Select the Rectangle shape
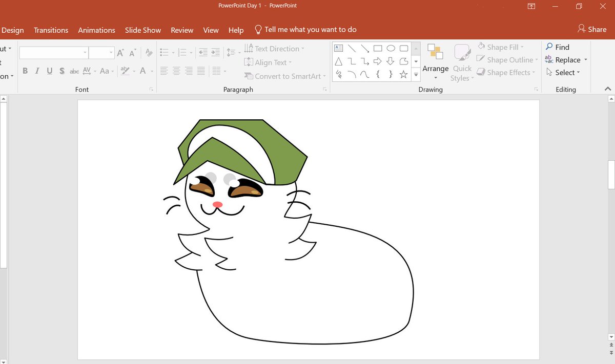The height and width of the screenshot is (364, 615). (x=378, y=49)
